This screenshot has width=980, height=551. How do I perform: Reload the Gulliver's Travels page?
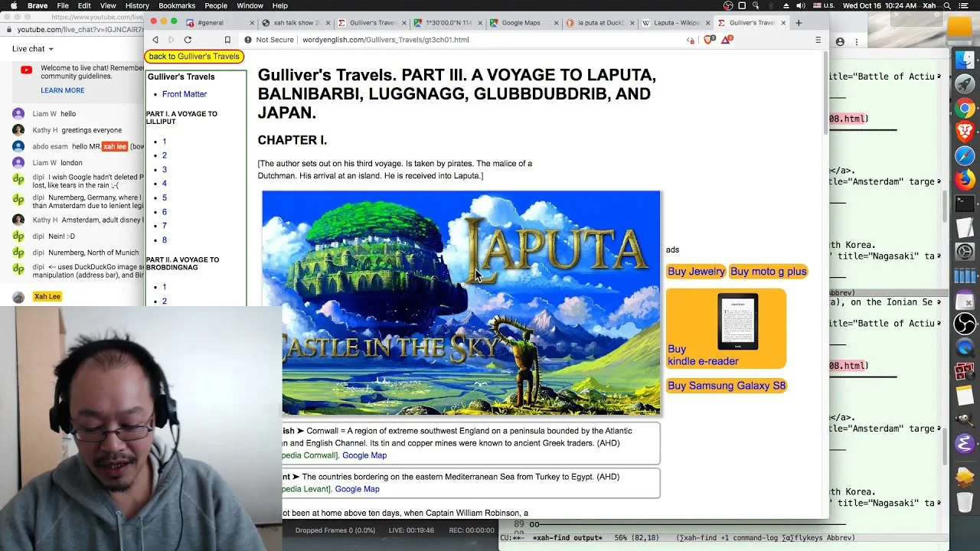[x=188, y=40]
